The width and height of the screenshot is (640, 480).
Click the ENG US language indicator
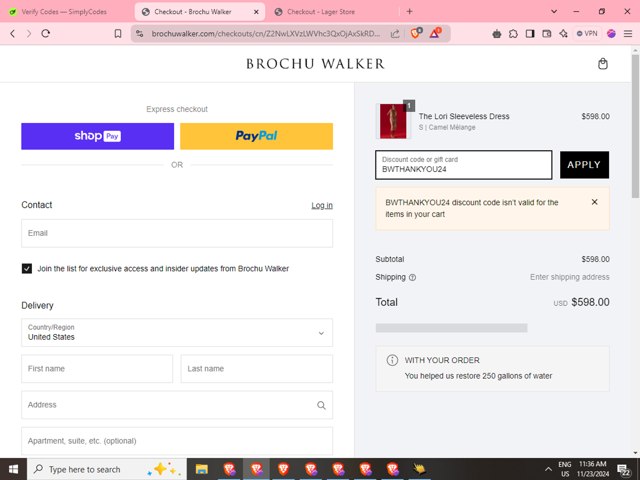(565, 469)
